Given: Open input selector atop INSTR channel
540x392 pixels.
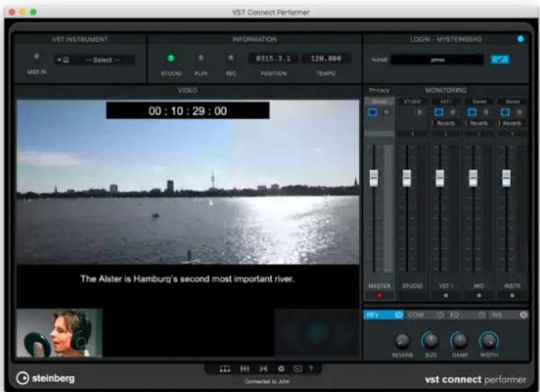Looking at the screenshot, I should pyautogui.click(x=513, y=101).
